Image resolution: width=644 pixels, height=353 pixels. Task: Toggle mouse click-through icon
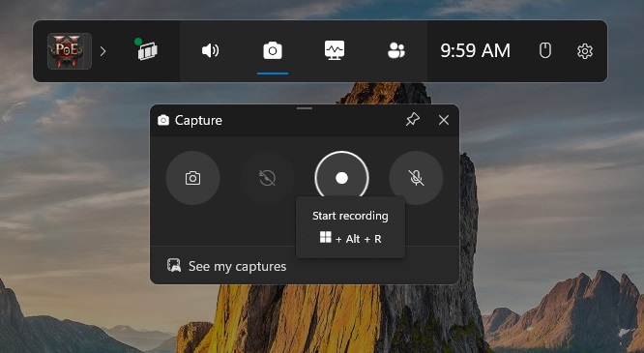[545, 51]
